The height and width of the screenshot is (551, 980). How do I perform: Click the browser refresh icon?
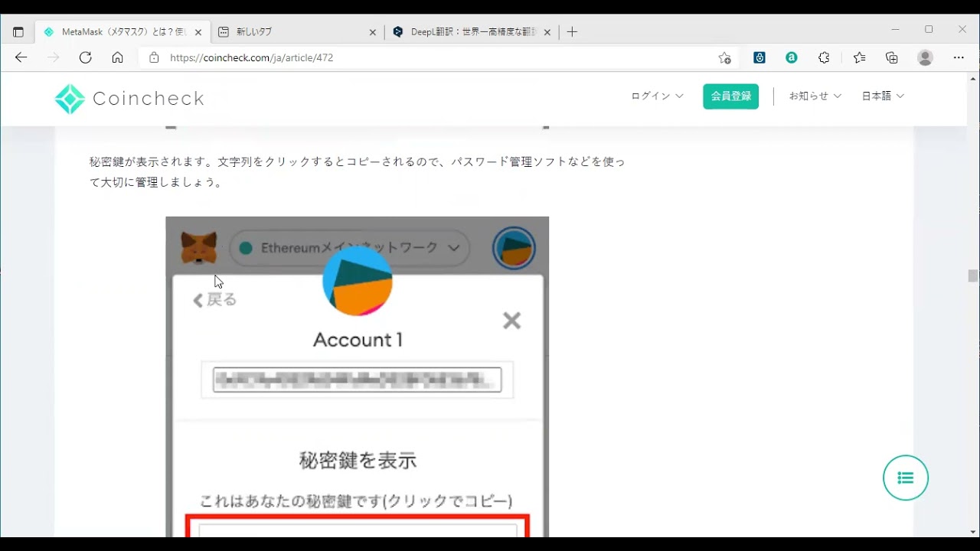(x=85, y=57)
